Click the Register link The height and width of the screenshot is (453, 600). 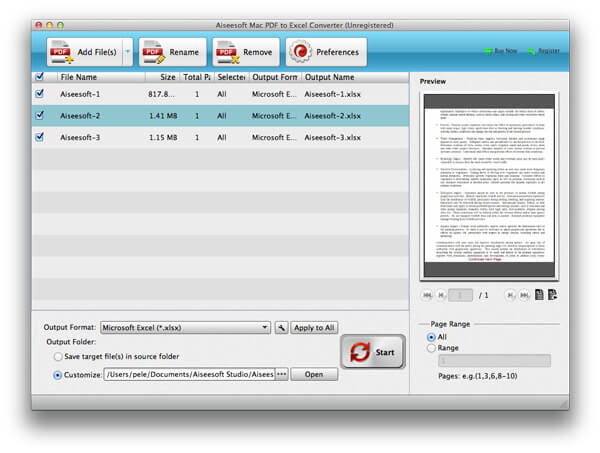pyautogui.click(x=544, y=51)
